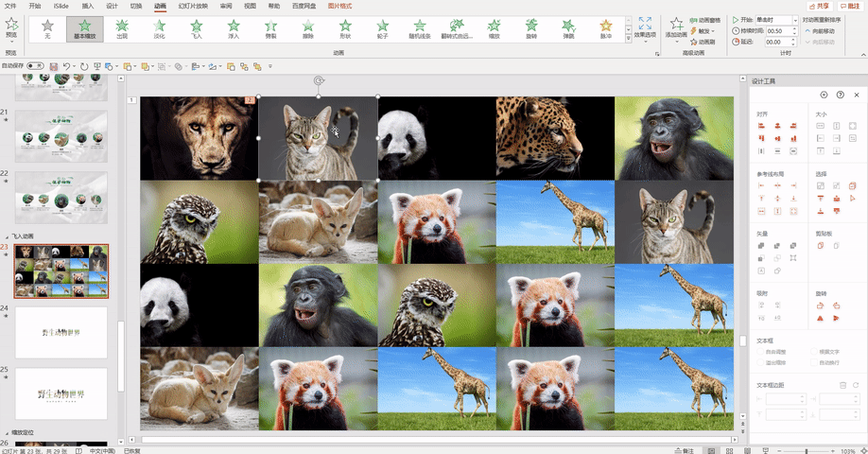Open the help icon in 设计工具 panel
The width and height of the screenshot is (868, 454).
[x=841, y=95]
